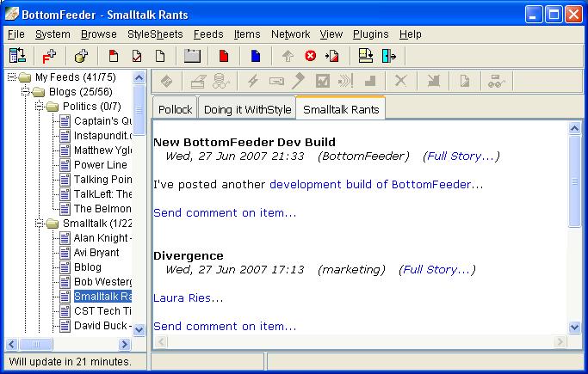Viewport: 588px width, 374px height.
Task: Click the arrow into red page icon
Action: pyautogui.click(x=332, y=56)
